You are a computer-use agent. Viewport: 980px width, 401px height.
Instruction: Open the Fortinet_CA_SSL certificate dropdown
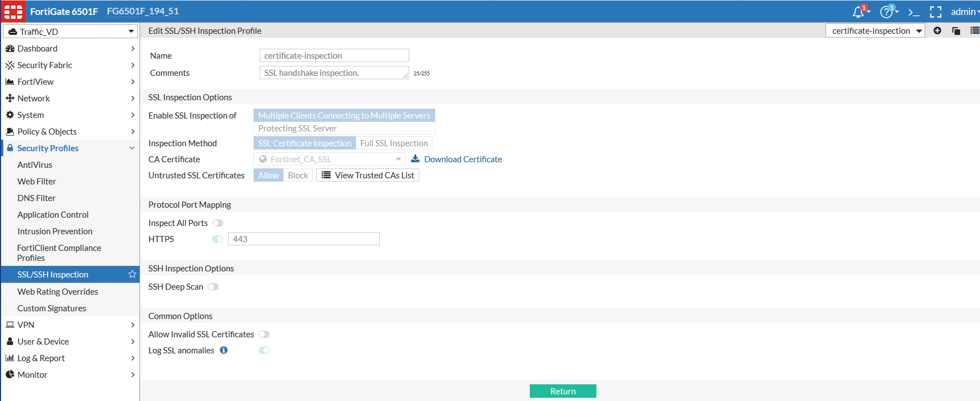click(329, 160)
